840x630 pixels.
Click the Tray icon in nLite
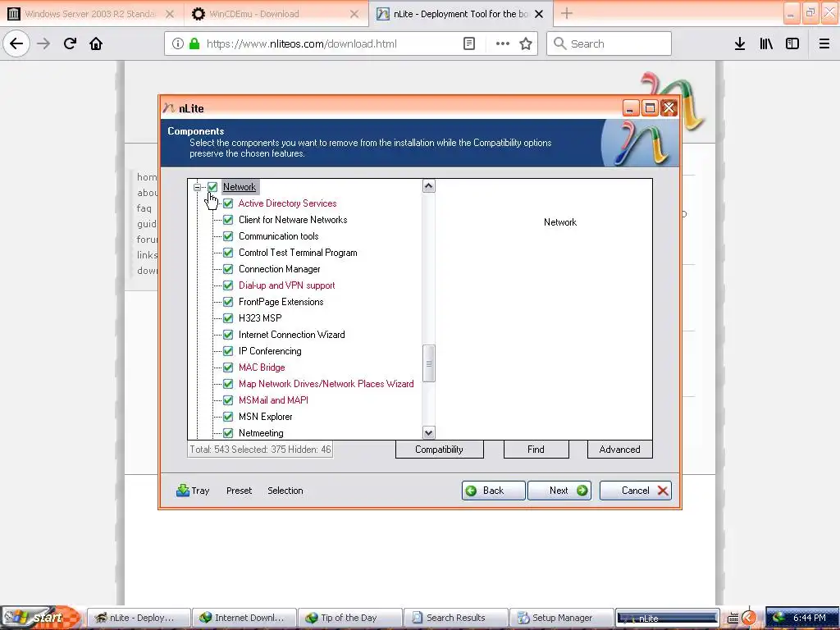pyautogui.click(x=183, y=491)
